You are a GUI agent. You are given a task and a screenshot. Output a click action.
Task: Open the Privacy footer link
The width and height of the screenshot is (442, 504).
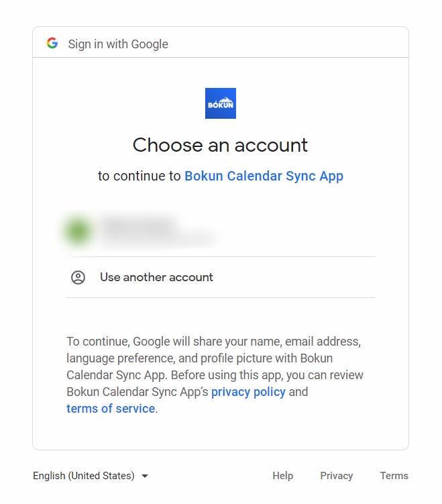coord(336,476)
